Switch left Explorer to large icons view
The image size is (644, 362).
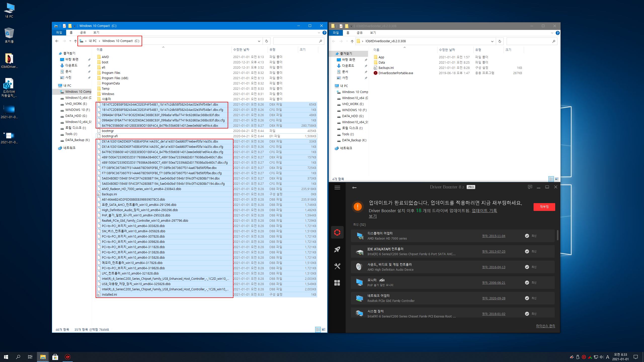(324, 330)
